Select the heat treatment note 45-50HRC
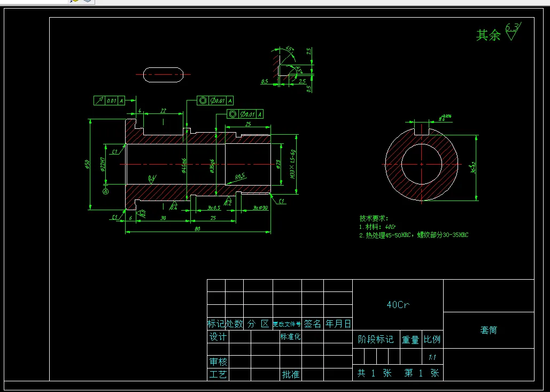Image resolution: width=550 pixels, height=392 pixels. click(x=414, y=235)
